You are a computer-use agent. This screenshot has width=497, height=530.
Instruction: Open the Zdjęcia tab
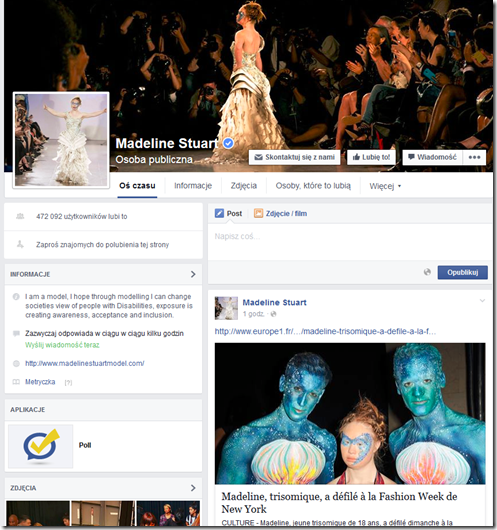coord(244,186)
